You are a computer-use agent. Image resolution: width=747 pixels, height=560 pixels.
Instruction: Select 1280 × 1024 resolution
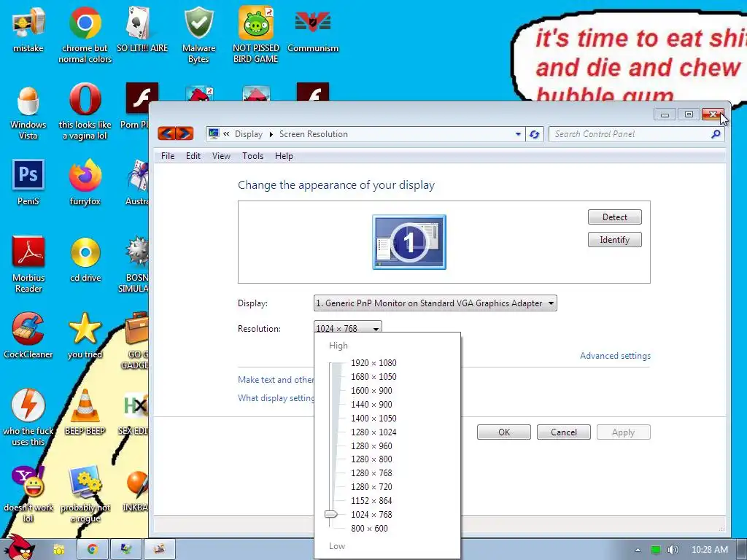coord(373,432)
